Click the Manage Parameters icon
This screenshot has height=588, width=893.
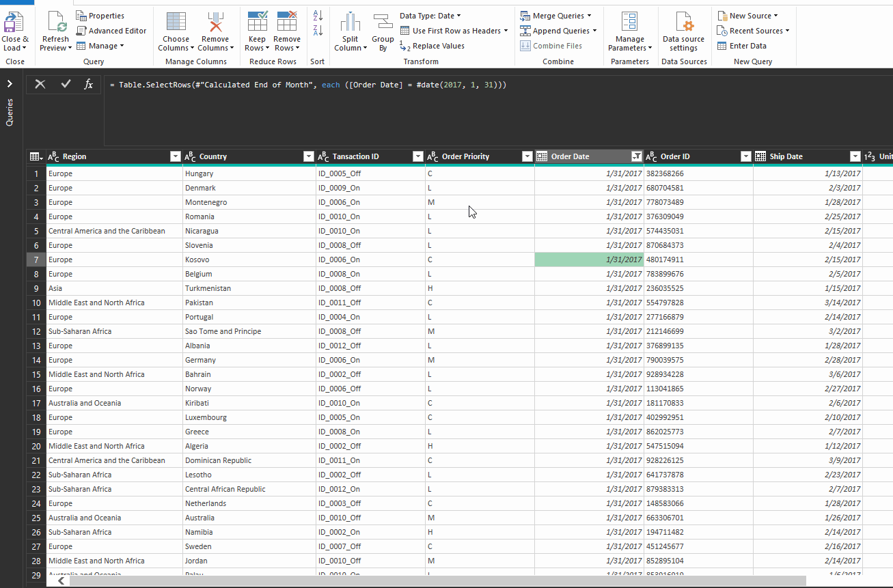(x=629, y=22)
